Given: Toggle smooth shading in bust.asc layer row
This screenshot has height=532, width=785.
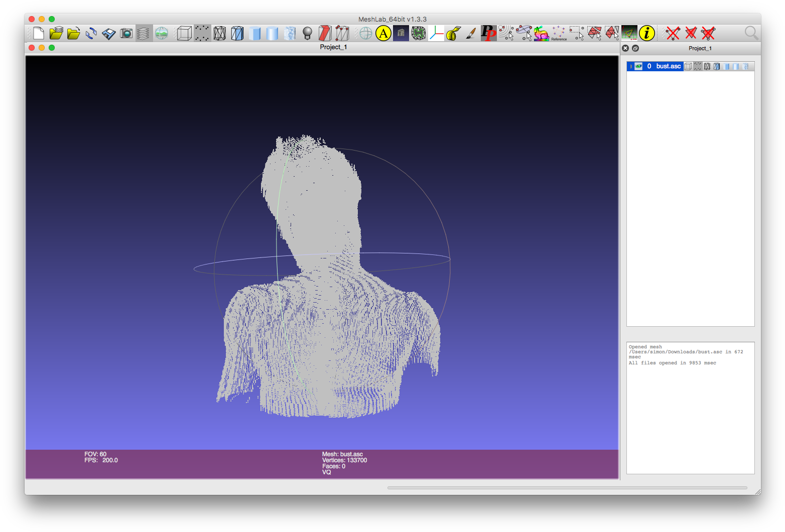Looking at the screenshot, I should [x=736, y=66].
